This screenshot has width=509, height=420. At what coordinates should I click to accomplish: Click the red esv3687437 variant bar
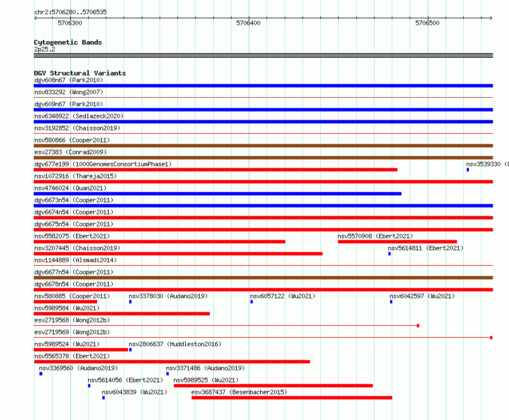click(x=292, y=398)
